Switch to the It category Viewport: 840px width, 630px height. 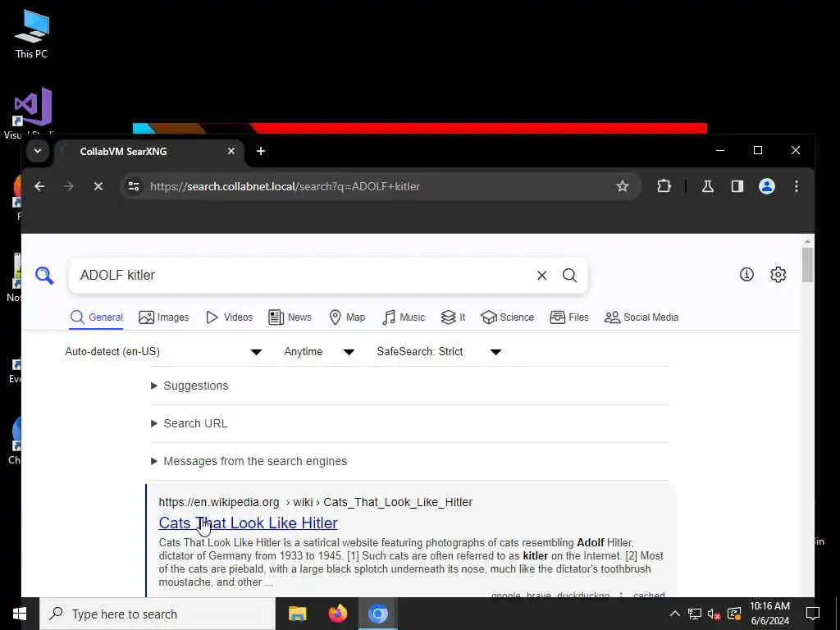(453, 317)
